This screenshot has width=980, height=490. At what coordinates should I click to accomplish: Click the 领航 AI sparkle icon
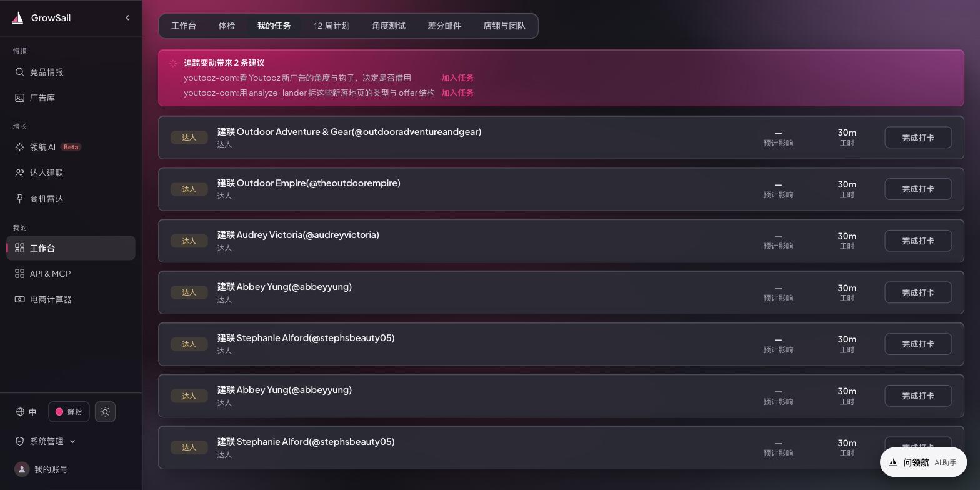pyautogui.click(x=20, y=147)
